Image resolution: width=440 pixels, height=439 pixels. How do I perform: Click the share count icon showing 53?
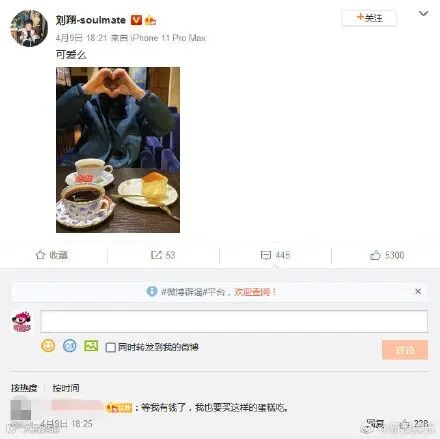[x=156, y=255]
